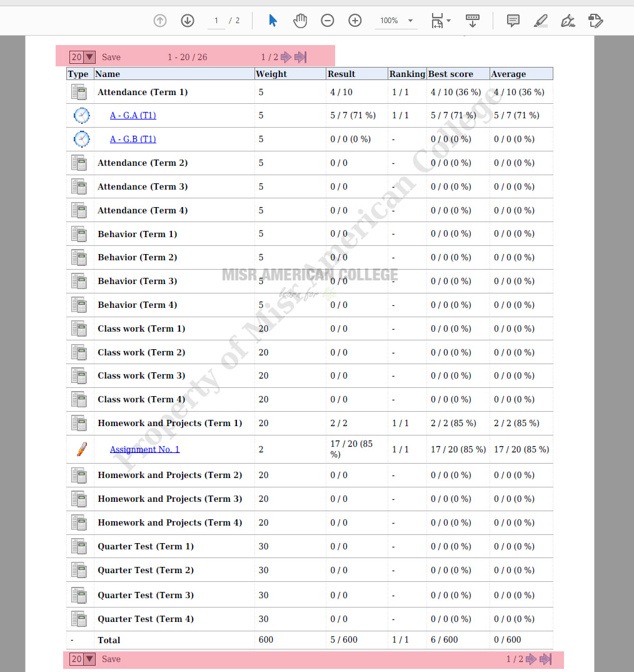Click Save in the top pink bar
634x672 pixels.
point(111,56)
